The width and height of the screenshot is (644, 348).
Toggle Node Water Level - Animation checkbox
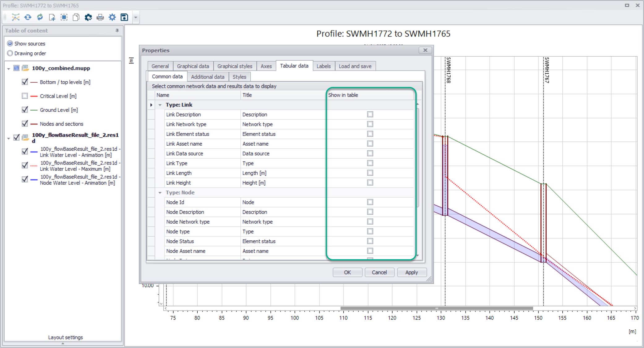(25, 179)
